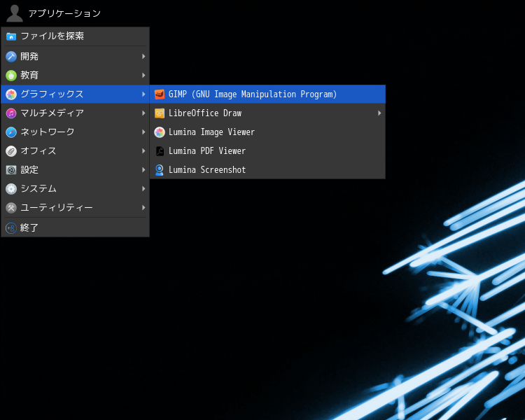Select the グラフィックス category
Image resolution: width=525 pixels, height=420 pixels.
tap(76, 94)
